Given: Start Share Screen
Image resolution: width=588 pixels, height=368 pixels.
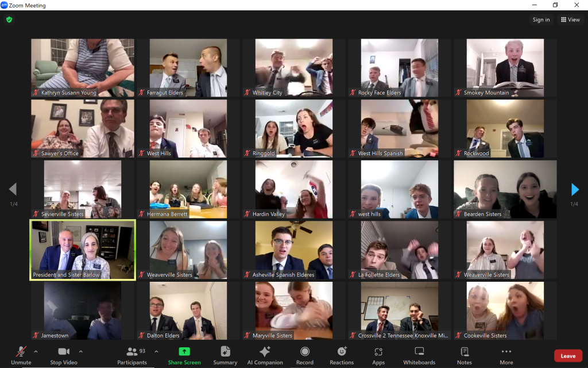Looking at the screenshot, I should click(184, 355).
